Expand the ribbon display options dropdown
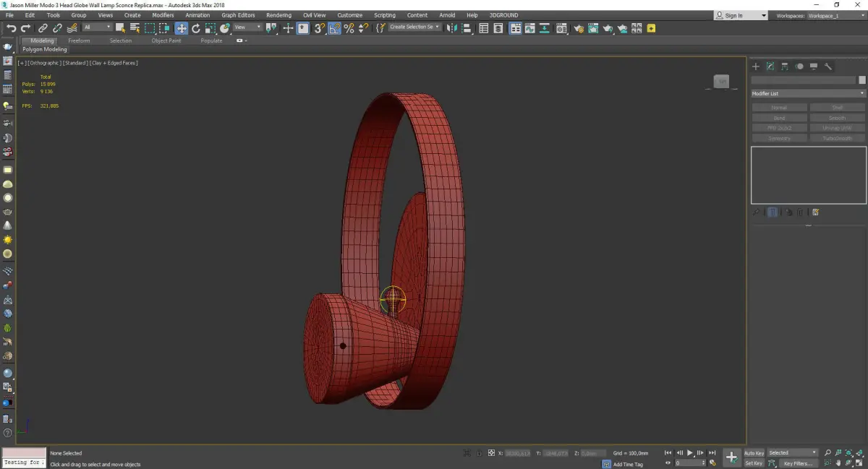 (242, 40)
